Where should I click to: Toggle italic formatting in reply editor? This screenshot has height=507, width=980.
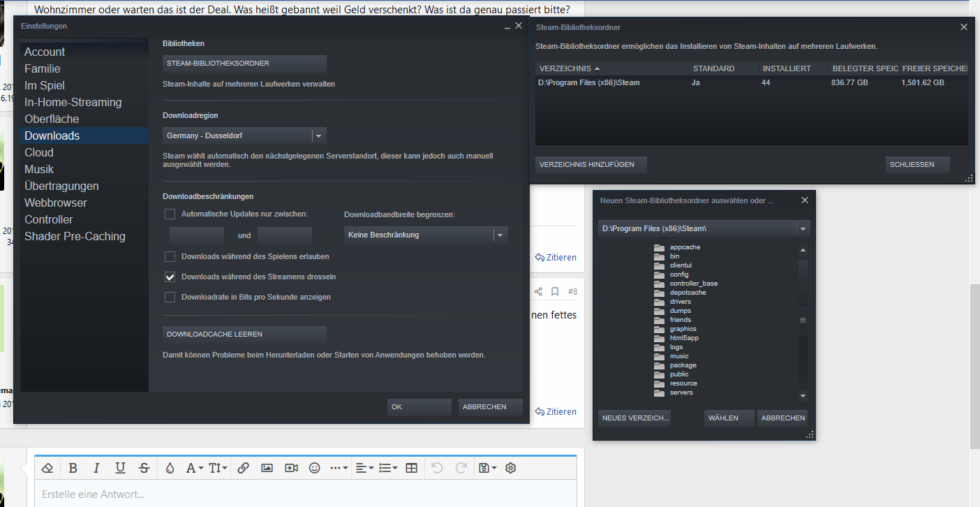96,468
